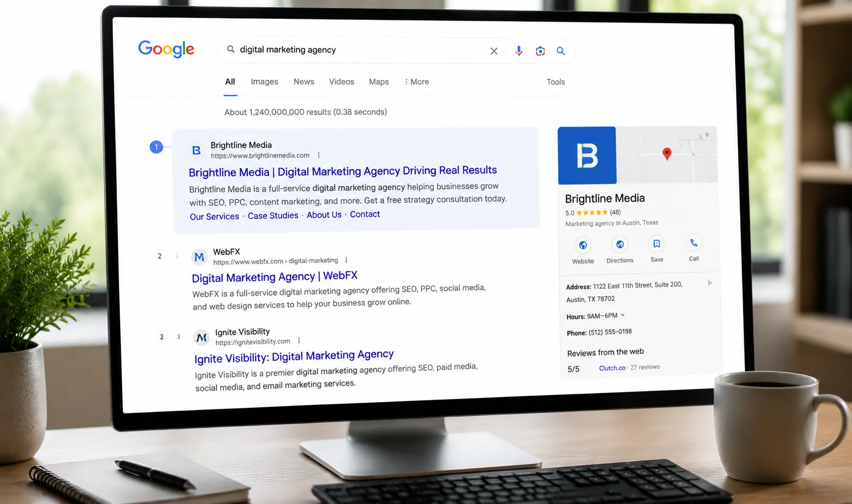Open the Maps tab
The image size is (852, 504).
pyautogui.click(x=379, y=81)
